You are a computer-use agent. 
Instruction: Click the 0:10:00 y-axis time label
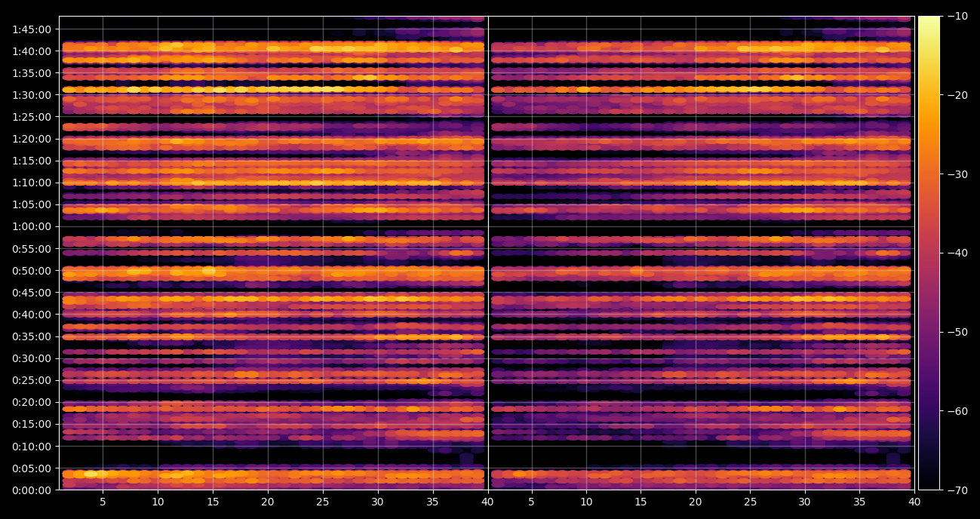[32, 447]
